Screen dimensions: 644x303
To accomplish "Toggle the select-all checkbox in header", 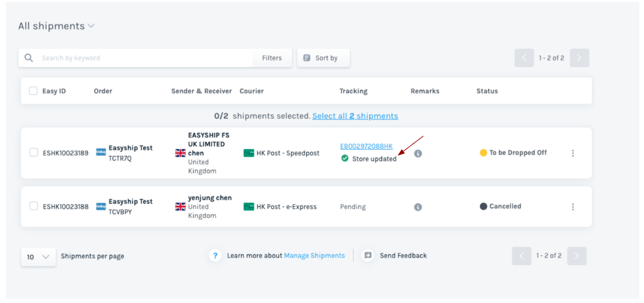I will [33, 91].
